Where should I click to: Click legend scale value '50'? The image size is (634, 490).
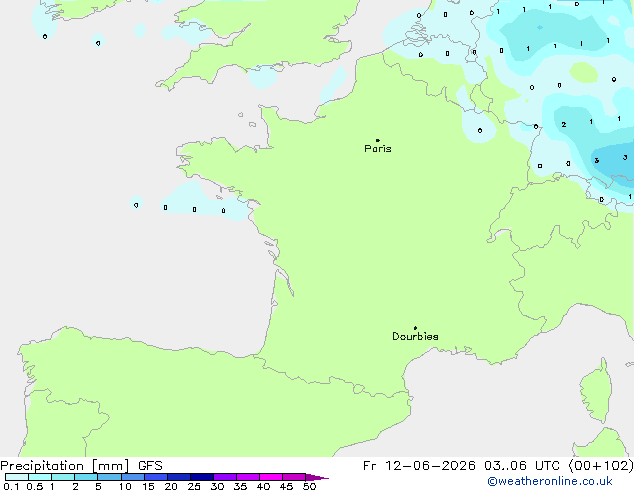[309, 486]
